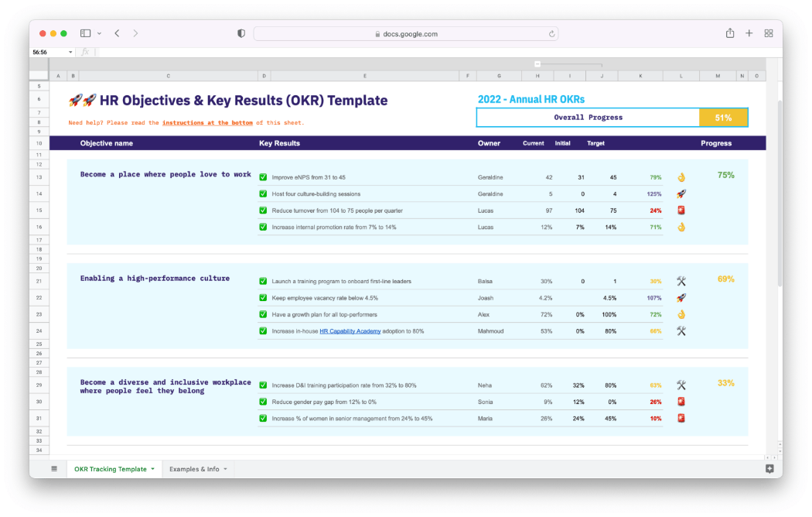The image size is (812, 517).
Task: Expand the Examples & Info tab dropdown arrow
Action: point(225,469)
